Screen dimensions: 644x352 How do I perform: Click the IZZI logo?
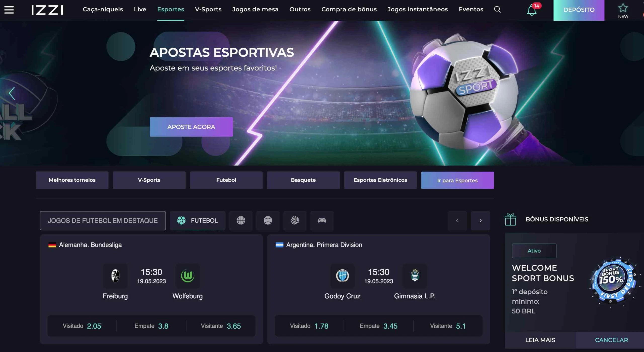tap(47, 10)
